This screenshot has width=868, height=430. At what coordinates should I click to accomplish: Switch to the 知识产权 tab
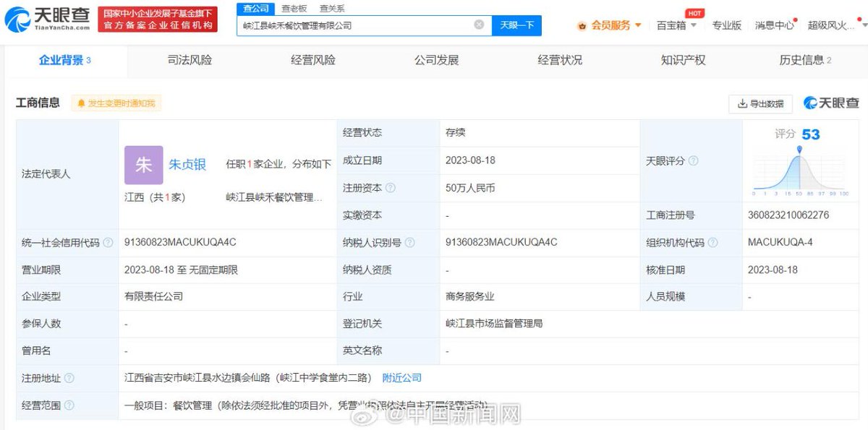coord(683,61)
